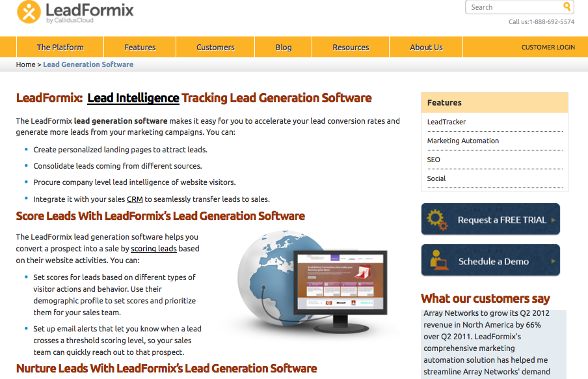Follow the scoring leads link
The width and height of the screenshot is (588, 379).
154,249
